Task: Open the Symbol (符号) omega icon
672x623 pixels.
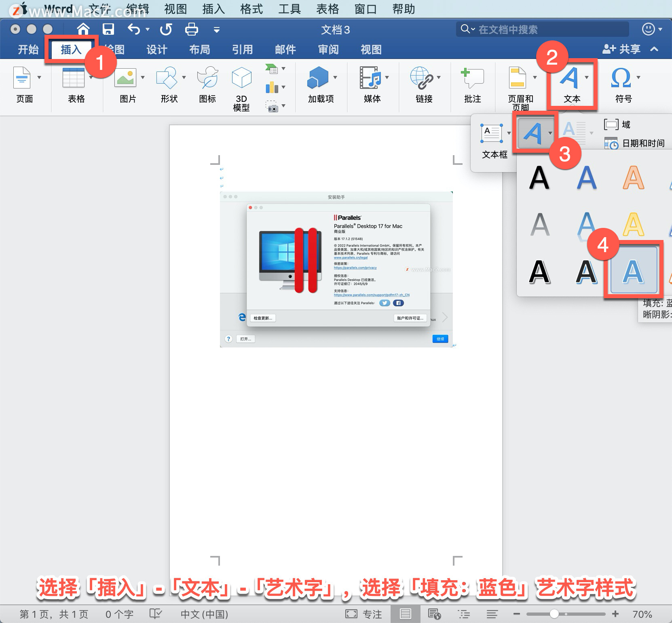Action: click(x=621, y=78)
